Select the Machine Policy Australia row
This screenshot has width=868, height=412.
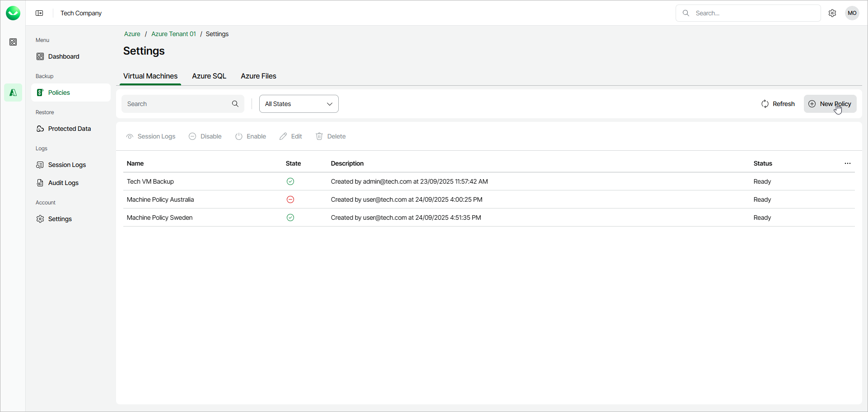tap(160, 199)
